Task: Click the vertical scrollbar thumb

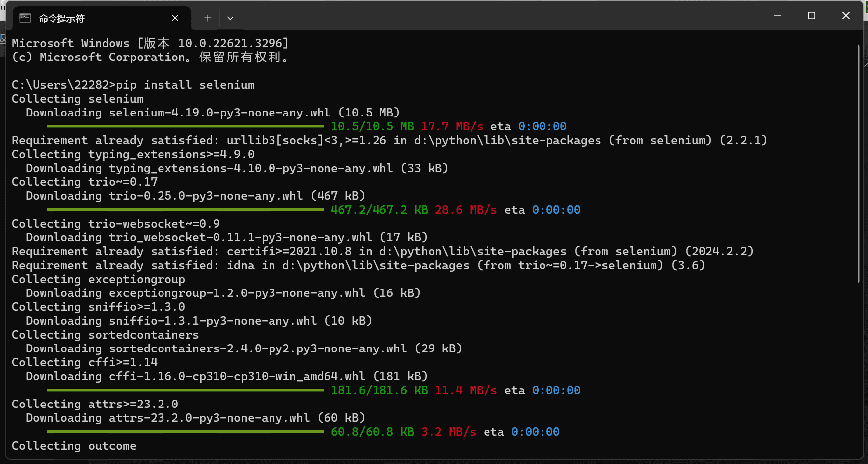Action: point(859,164)
